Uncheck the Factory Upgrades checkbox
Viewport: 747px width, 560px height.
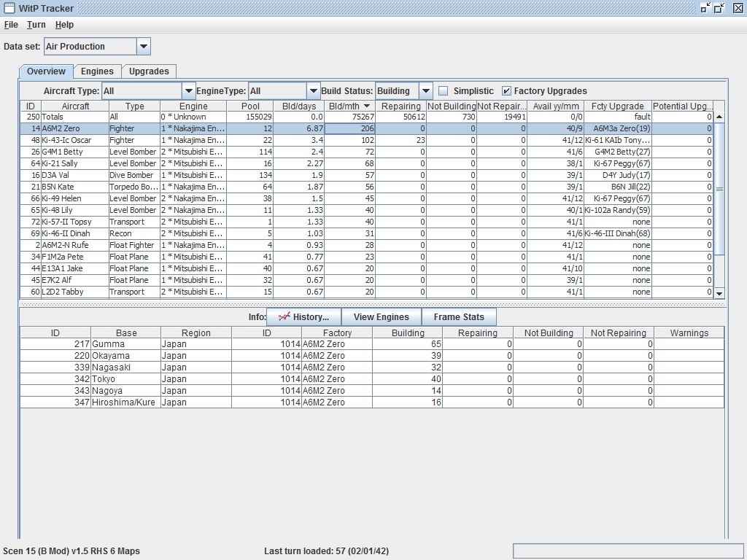pyautogui.click(x=506, y=91)
